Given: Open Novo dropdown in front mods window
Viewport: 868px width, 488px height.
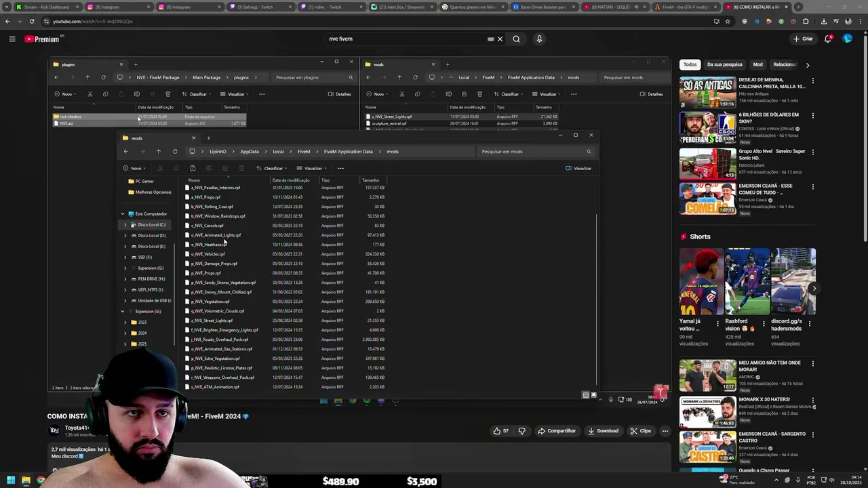Looking at the screenshot, I should [134, 168].
